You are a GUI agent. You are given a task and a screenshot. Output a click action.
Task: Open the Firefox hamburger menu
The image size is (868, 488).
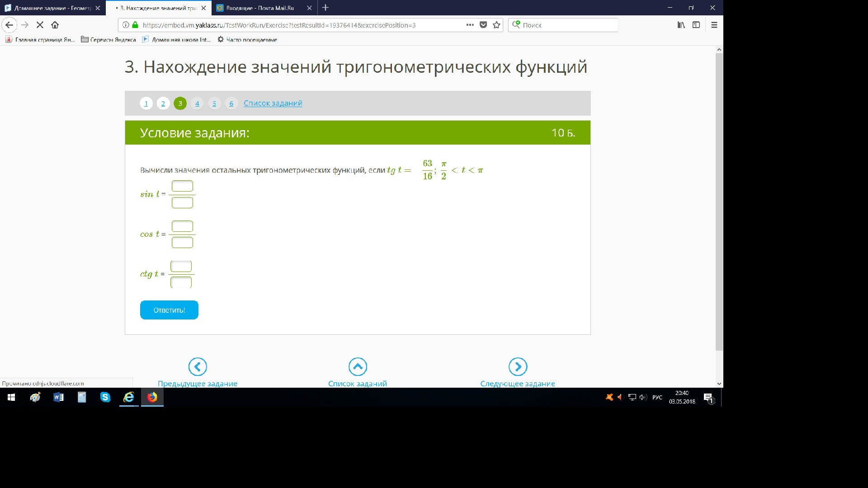(714, 25)
